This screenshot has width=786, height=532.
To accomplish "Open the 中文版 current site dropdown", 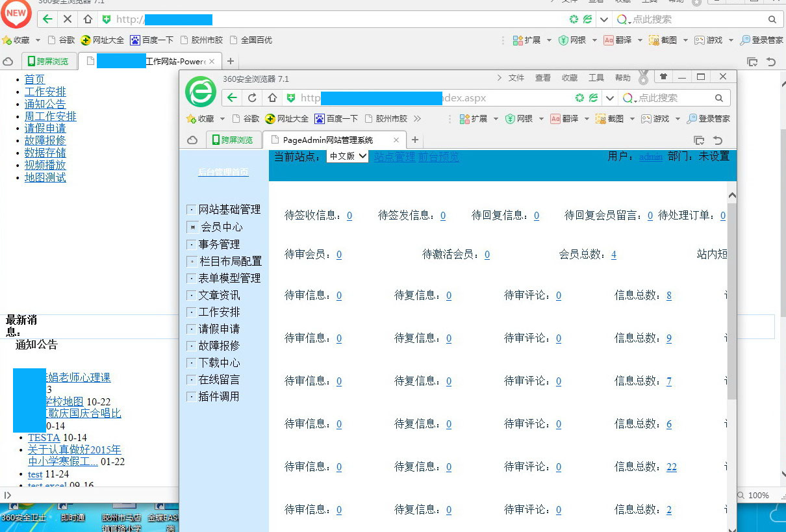I will (x=348, y=157).
